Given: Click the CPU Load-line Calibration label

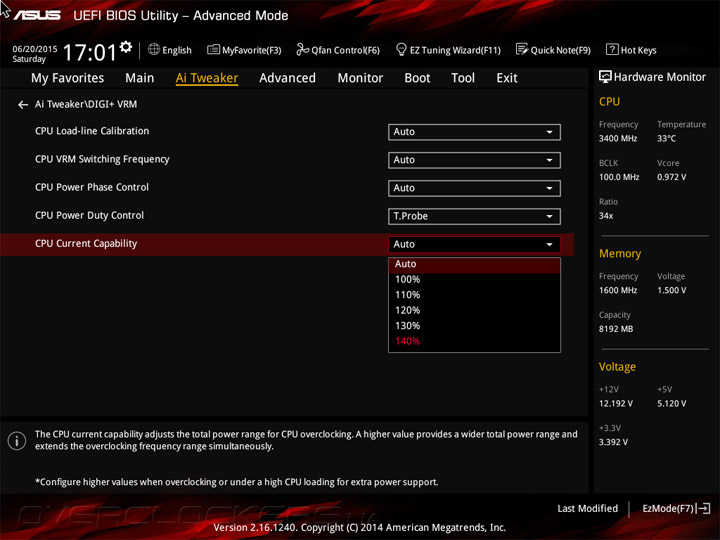Looking at the screenshot, I should [x=92, y=131].
